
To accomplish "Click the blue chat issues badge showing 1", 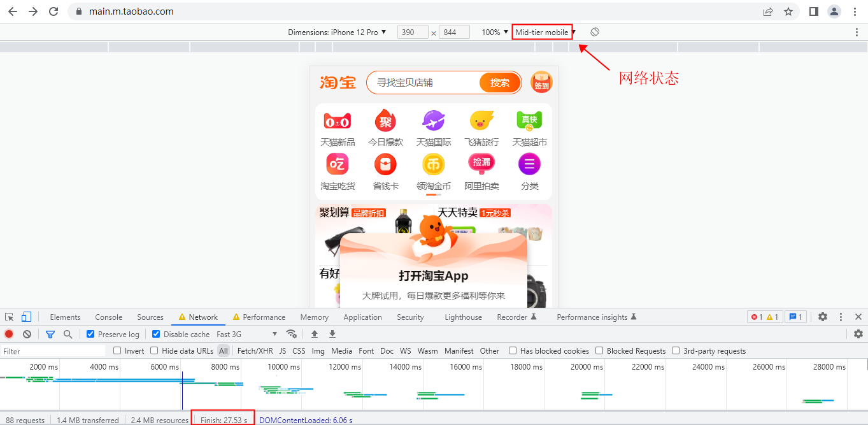I will pyautogui.click(x=796, y=317).
